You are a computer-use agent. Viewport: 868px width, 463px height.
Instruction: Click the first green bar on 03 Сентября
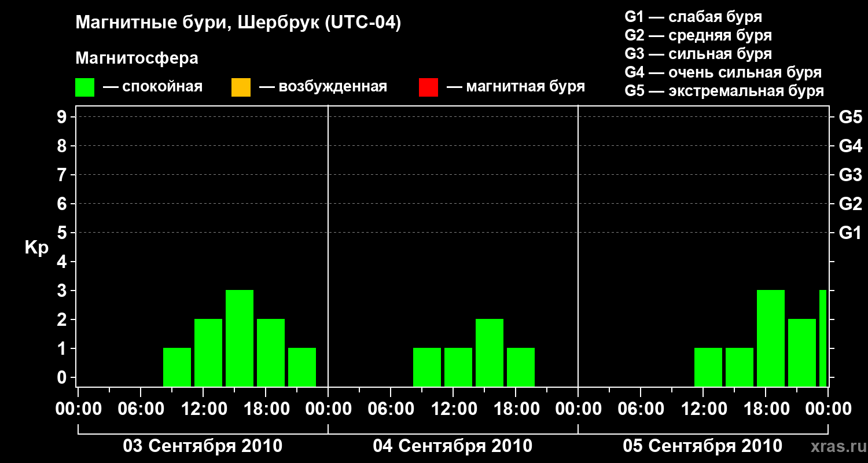click(177, 367)
